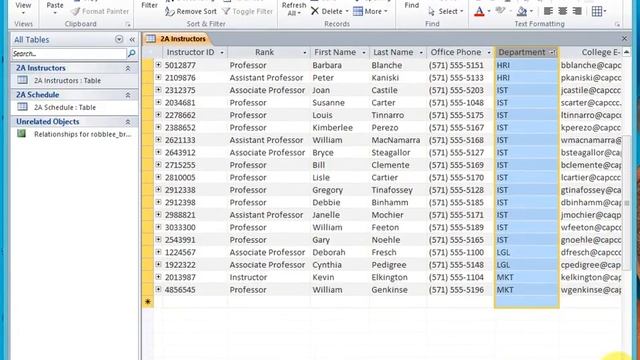Image resolution: width=640 pixels, height=360 pixels.
Task: Click the Filter button in the ribbon
Action: coord(149,5)
